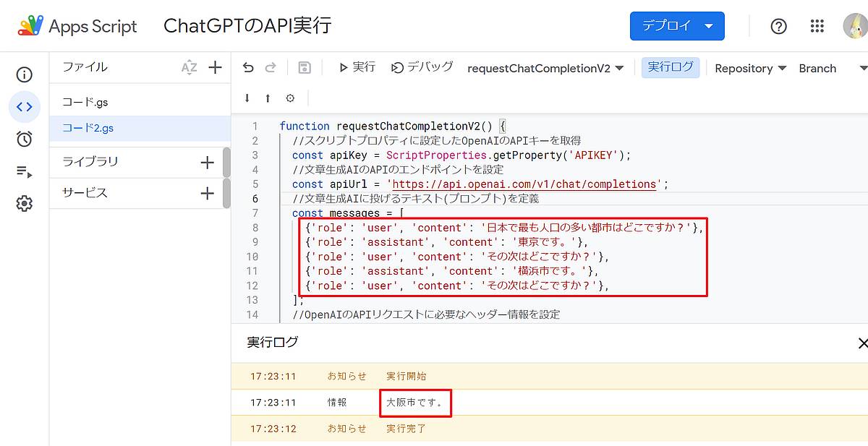Save project with the floppy disk icon

(x=305, y=68)
